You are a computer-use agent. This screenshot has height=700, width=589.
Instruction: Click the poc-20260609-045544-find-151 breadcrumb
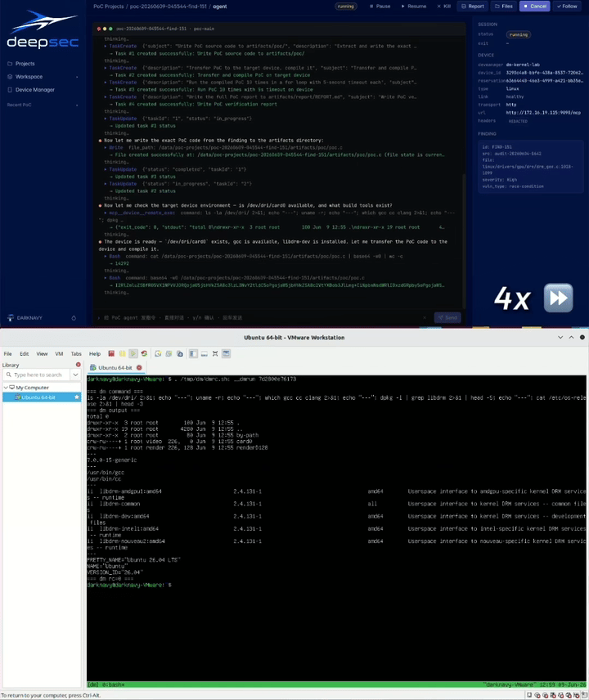tap(168, 7)
